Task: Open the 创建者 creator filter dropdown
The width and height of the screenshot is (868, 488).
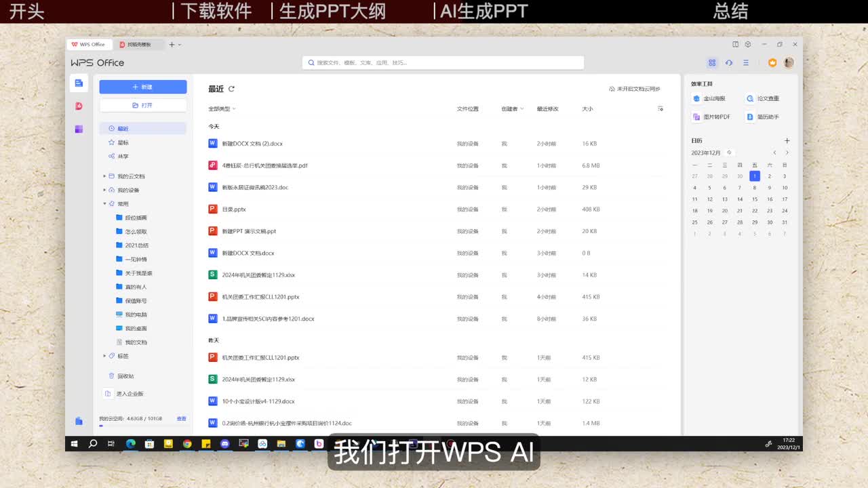Action: (x=512, y=108)
